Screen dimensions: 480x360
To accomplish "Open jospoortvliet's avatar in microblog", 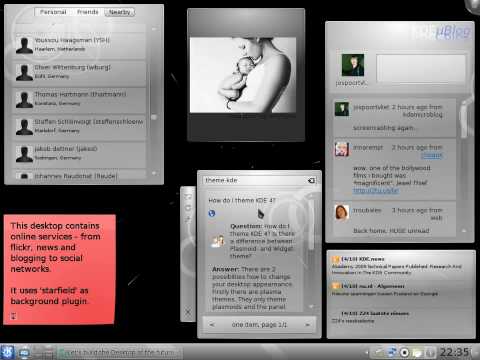I will [x=353, y=65].
